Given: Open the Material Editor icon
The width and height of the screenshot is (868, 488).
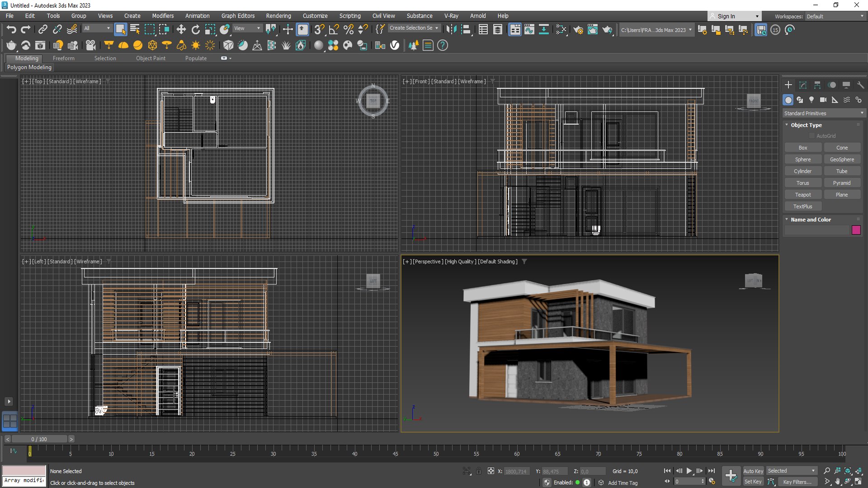Looking at the screenshot, I should point(561,30).
